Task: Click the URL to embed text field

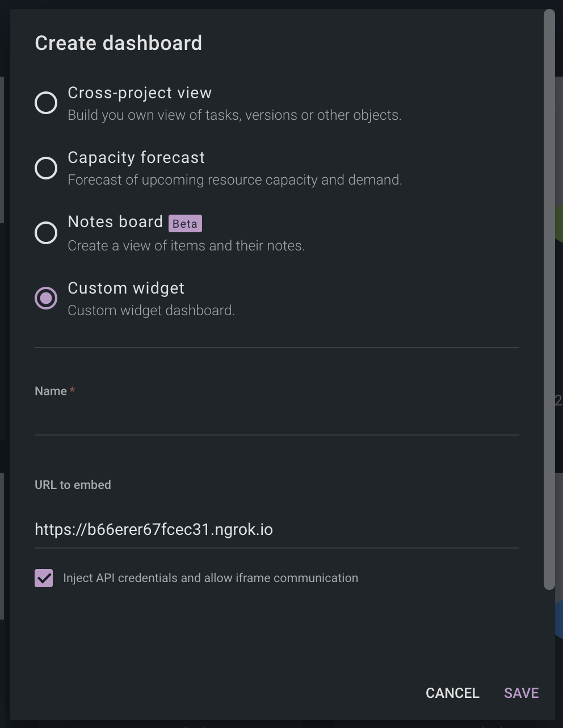Action: 277,529
